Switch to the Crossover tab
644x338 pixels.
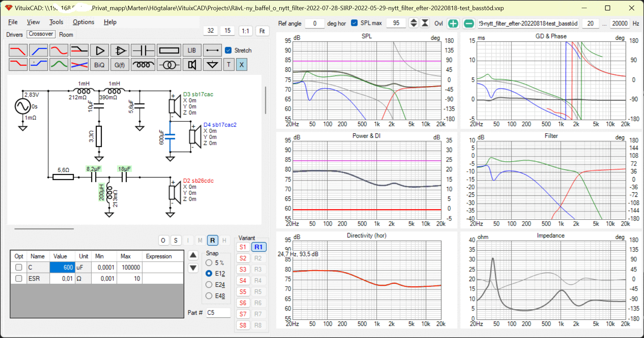click(41, 34)
